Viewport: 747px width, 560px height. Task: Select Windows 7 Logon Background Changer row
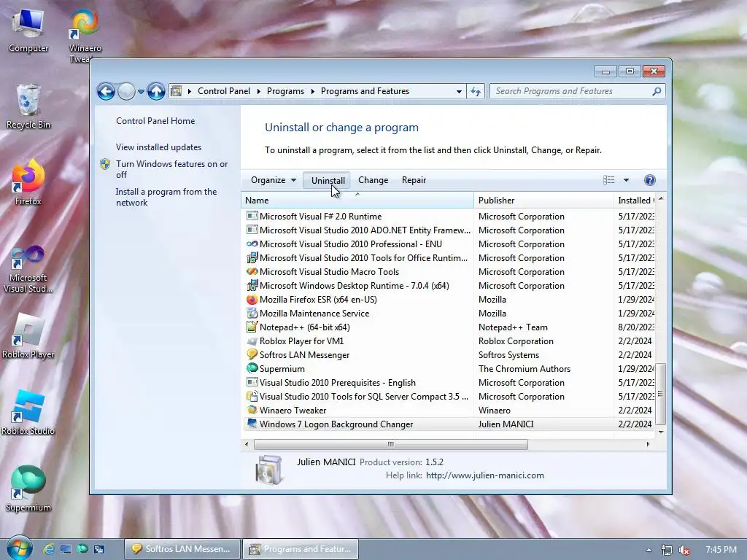tap(449, 424)
